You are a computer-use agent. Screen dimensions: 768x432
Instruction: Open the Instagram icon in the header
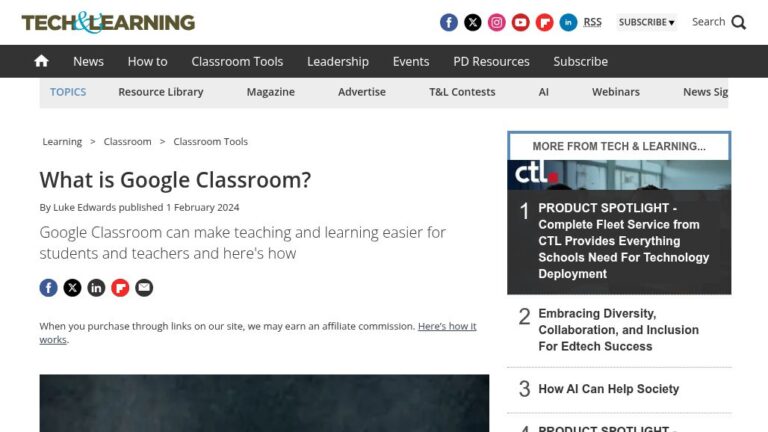click(x=497, y=23)
